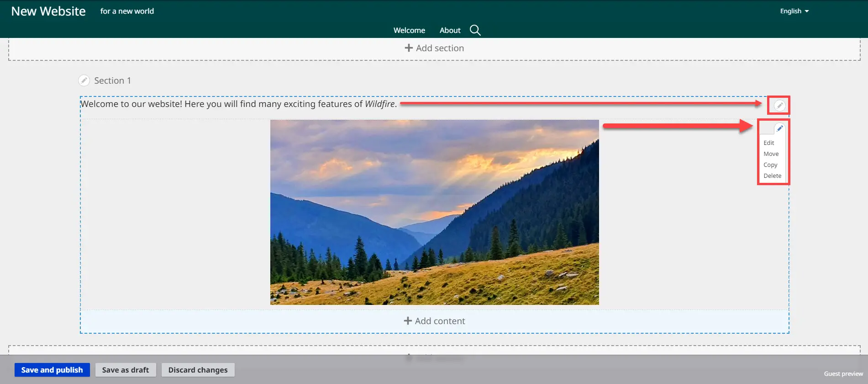Choose Edit from the block menu
868x384 pixels.
[769, 143]
